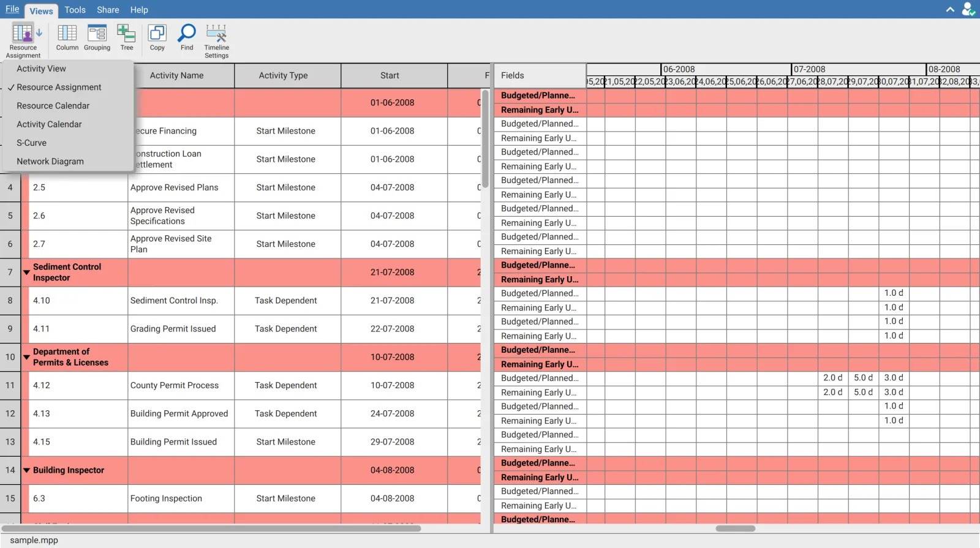This screenshot has height=548, width=980.
Task: Open the Help tab
Action: [139, 10]
